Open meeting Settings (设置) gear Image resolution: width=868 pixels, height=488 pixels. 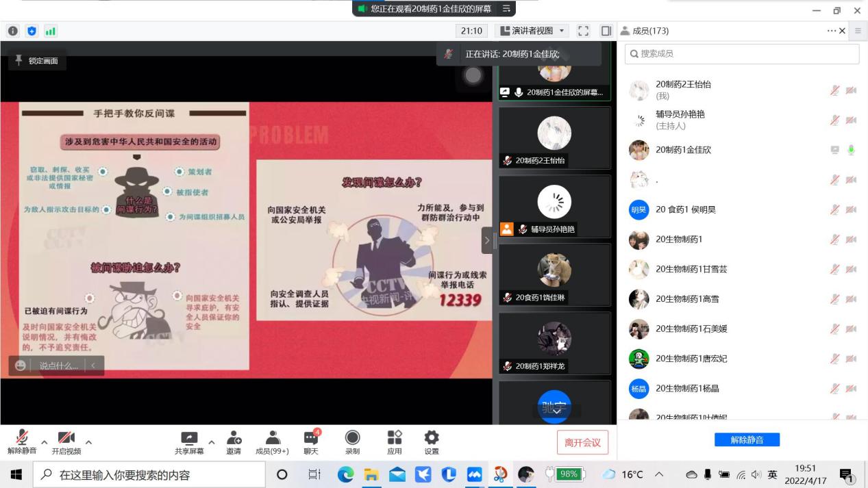[x=432, y=442]
